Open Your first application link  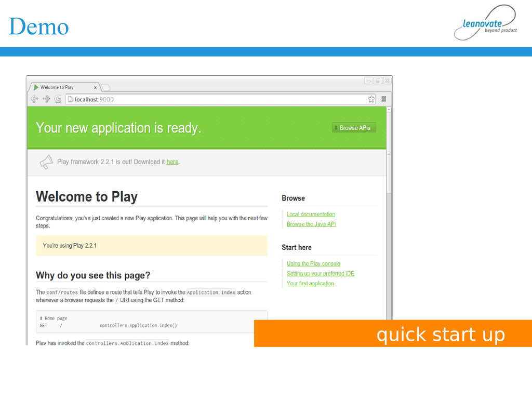coord(310,283)
